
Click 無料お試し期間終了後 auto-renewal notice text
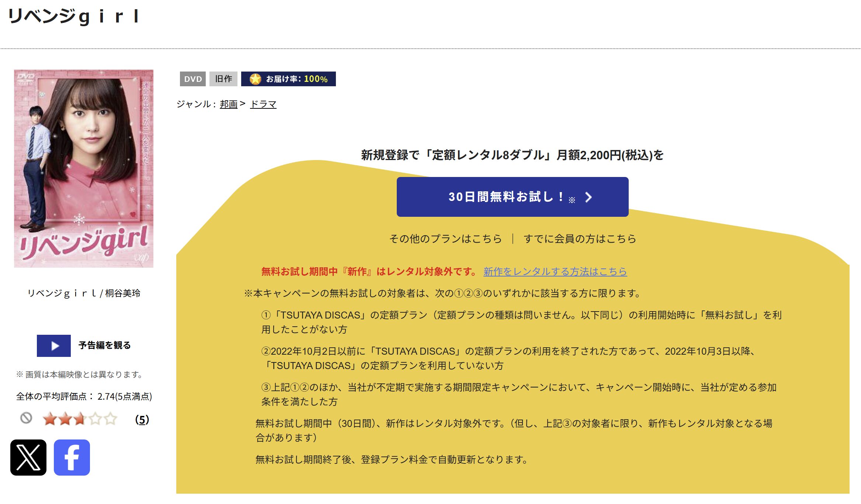392,459
